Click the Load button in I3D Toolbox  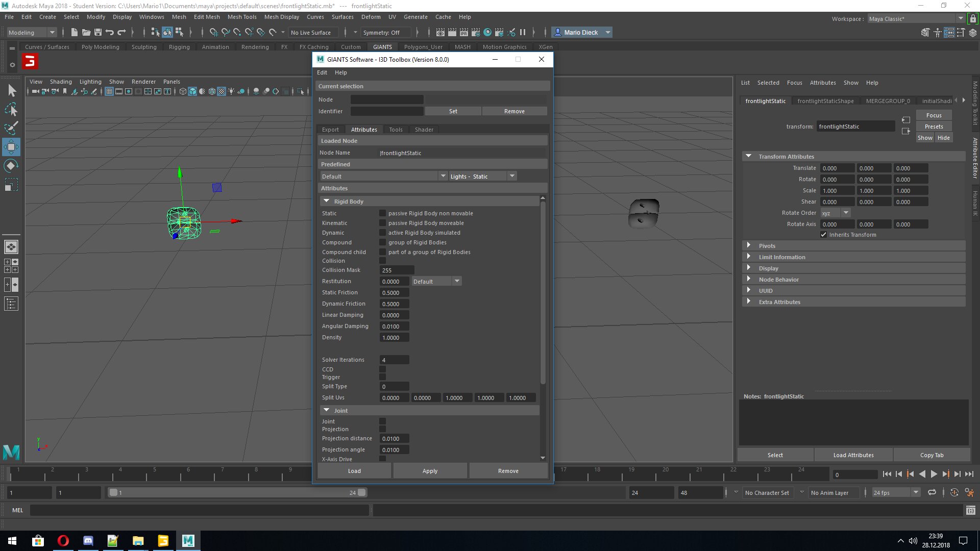pos(354,471)
